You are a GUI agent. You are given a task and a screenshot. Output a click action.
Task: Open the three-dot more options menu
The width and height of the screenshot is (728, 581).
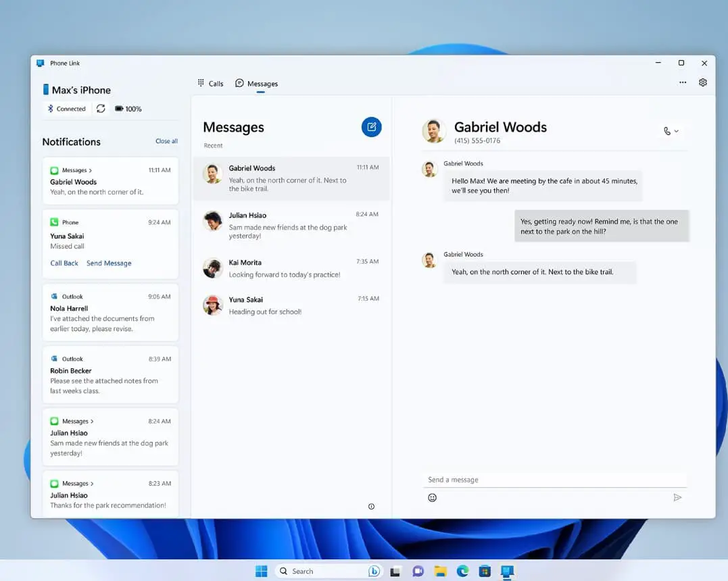(683, 82)
